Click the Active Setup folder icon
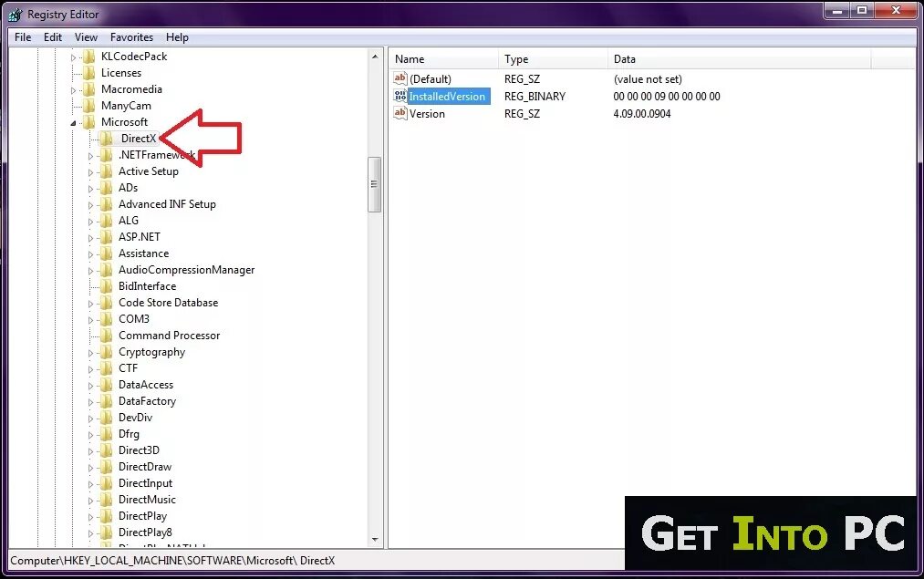This screenshot has height=579, width=924. (x=106, y=171)
